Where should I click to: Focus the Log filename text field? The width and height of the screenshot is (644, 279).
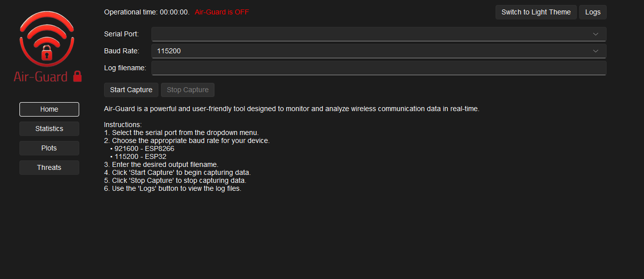coord(379,68)
